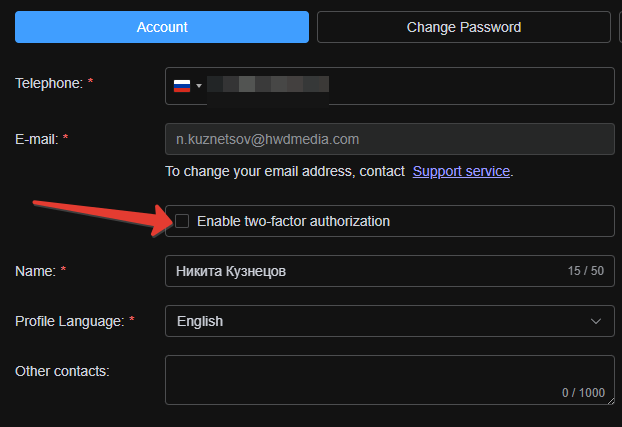Click the "Name:" field label
Screen dimensions: 622x427
pos(35,271)
